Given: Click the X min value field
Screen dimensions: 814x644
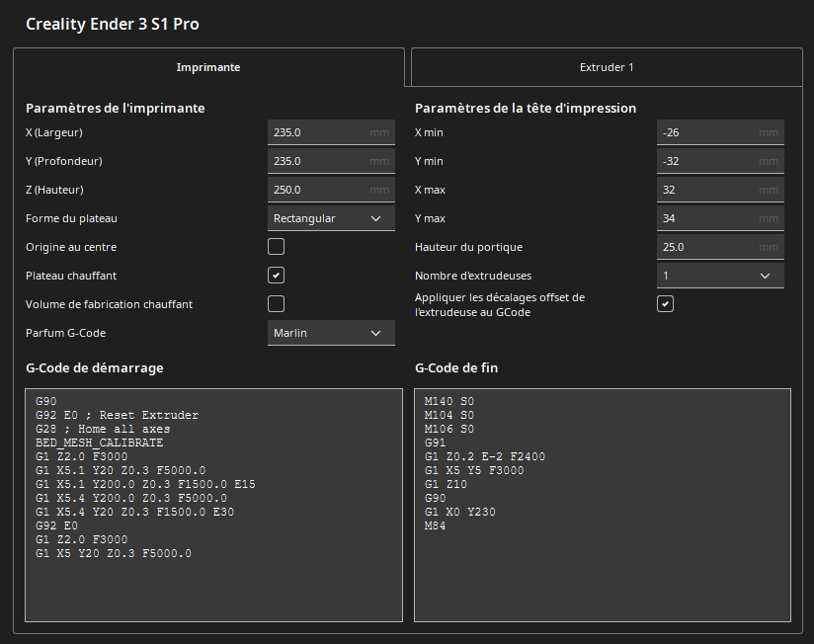Looking at the screenshot, I should click(720, 132).
